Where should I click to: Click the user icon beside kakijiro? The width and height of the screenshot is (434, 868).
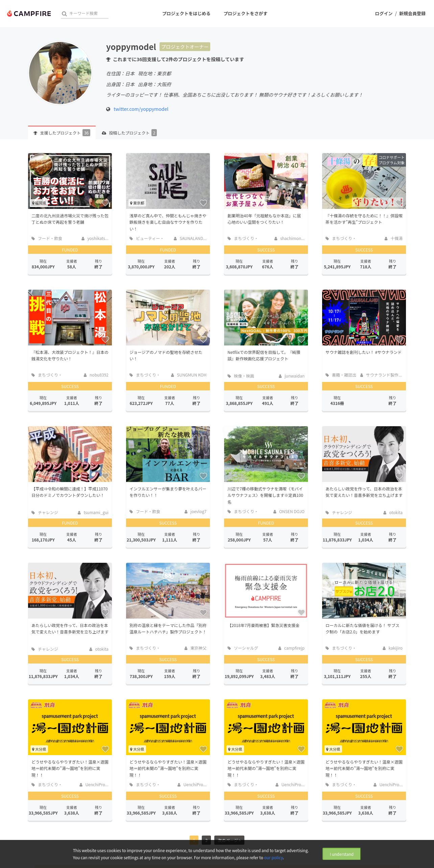(384, 648)
